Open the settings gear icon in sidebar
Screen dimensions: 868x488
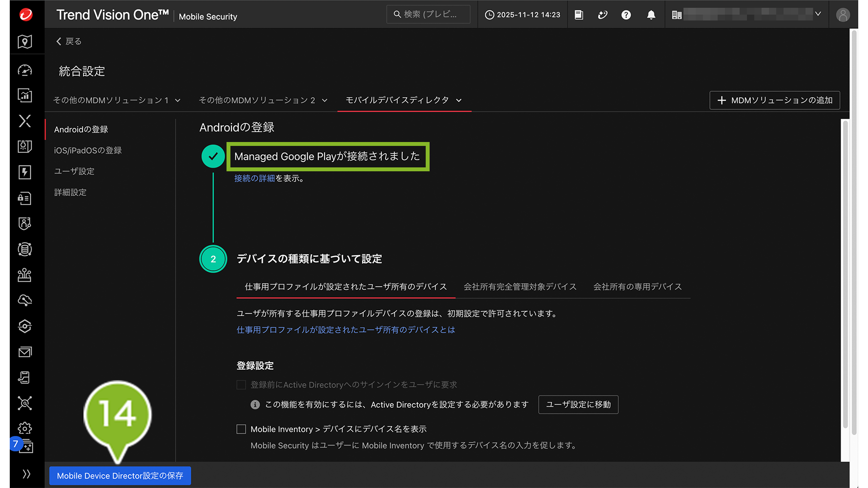click(x=25, y=428)
